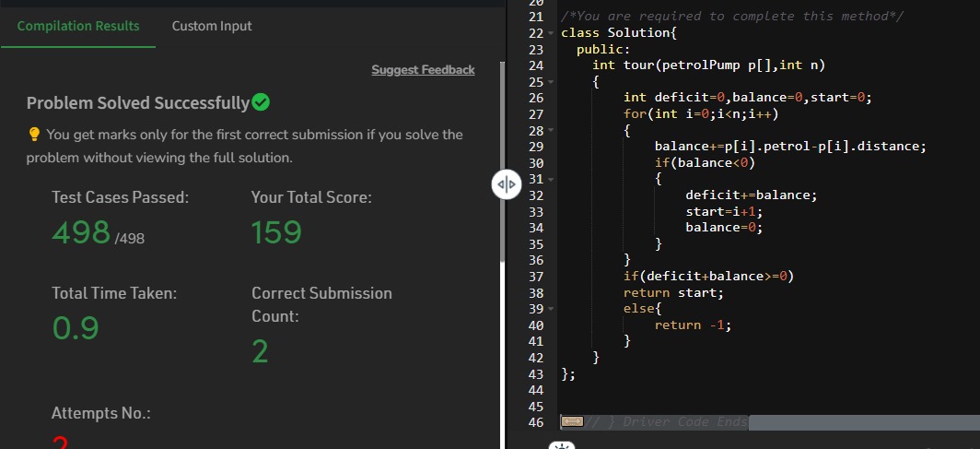This screenshot has width=980, height=449.
Task: Click the 'Problem Solved Successfully' heading
Action: pyautogui.click(x=138, y=102)
